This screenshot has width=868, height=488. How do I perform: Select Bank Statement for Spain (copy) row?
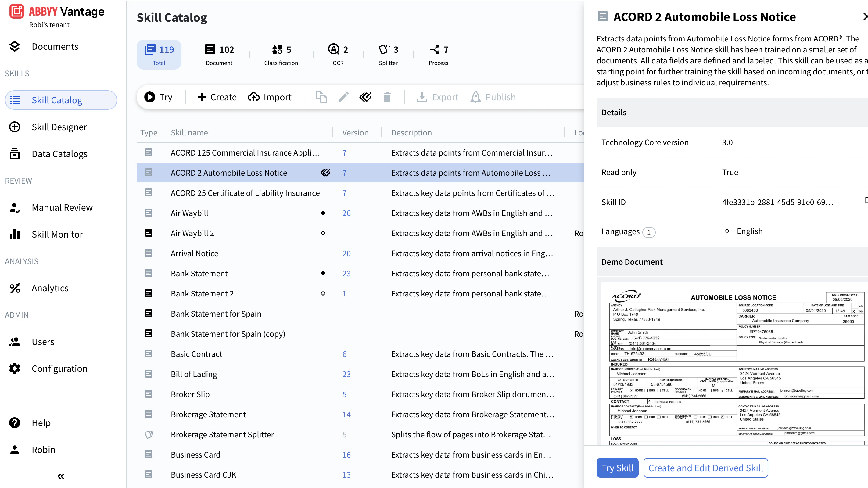360,334
